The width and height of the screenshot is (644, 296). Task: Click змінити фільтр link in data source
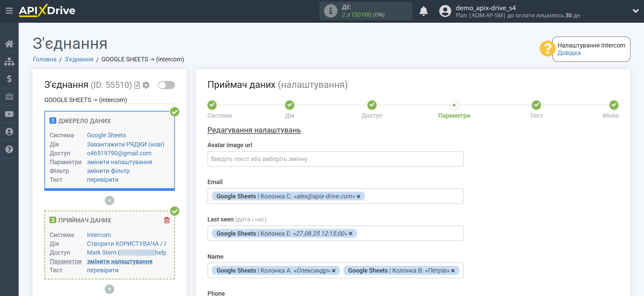[x=108, y=171]
